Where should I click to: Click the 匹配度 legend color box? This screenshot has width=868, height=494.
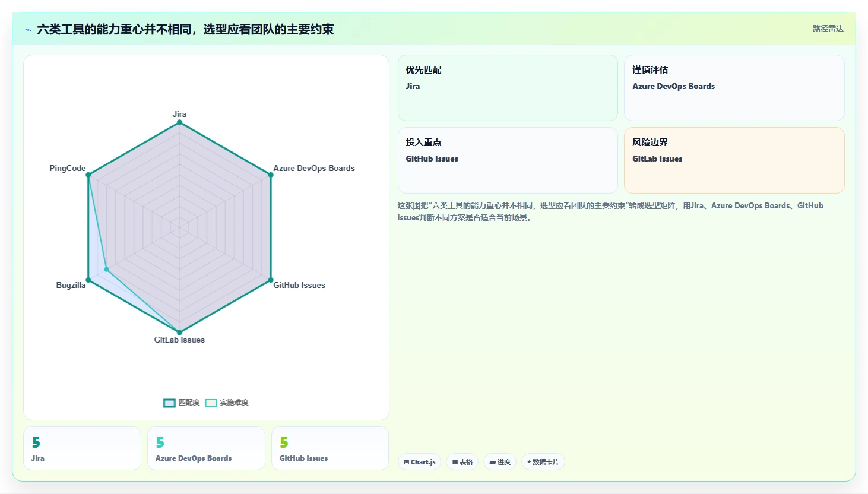(169, 403)
